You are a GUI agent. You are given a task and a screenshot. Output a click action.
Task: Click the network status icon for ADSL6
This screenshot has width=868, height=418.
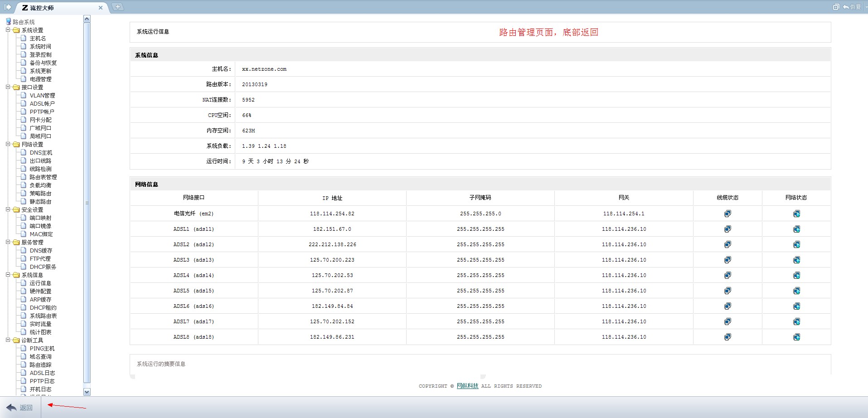coord(796,306)
